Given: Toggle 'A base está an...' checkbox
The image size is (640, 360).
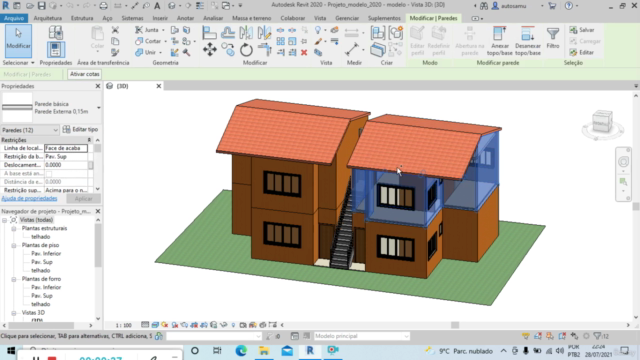Looking at the screenshot, I should tap(49, 173).
